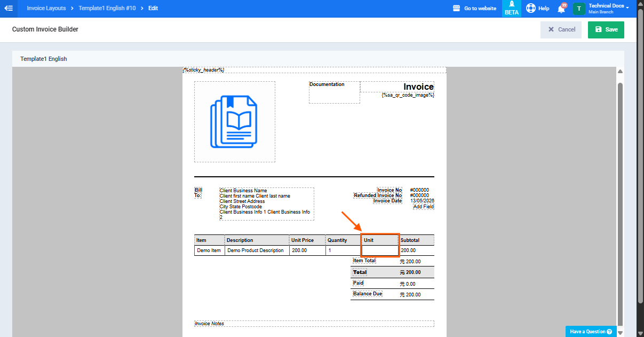Viewport: 644px width, 337px height.
Task: Click Add Field in invoice details
Action: click(424, 207)
